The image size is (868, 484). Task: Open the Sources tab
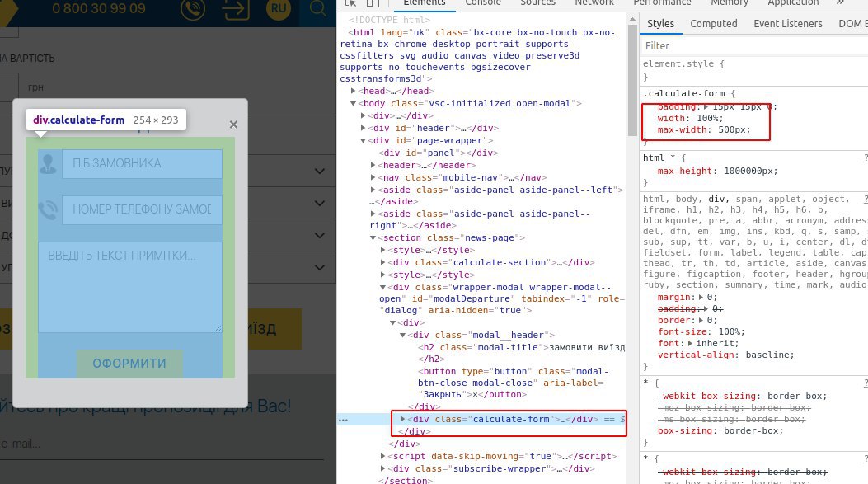[537, 3]
